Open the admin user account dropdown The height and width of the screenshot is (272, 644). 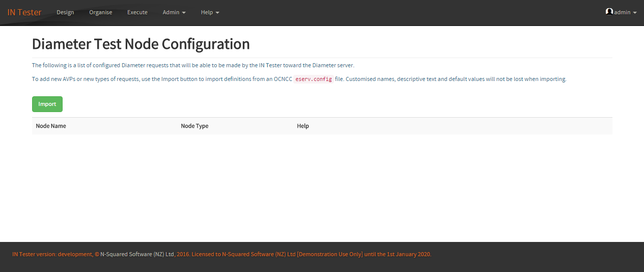621,12
